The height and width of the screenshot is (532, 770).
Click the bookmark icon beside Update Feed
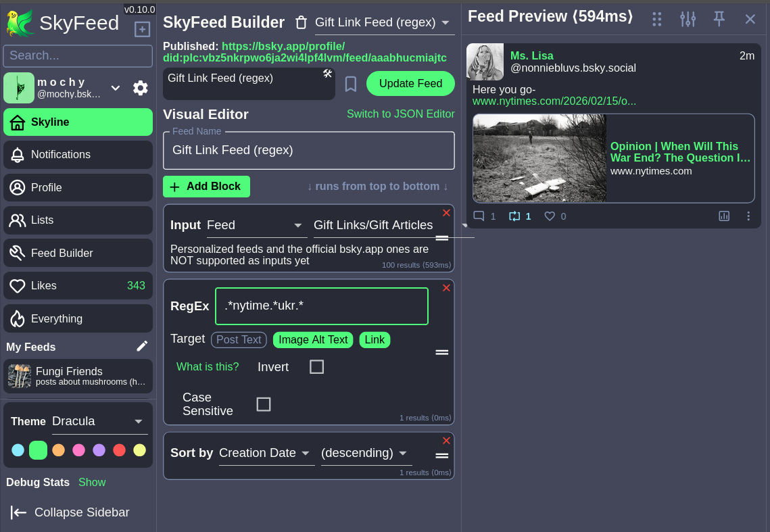(x=350, y=84)
